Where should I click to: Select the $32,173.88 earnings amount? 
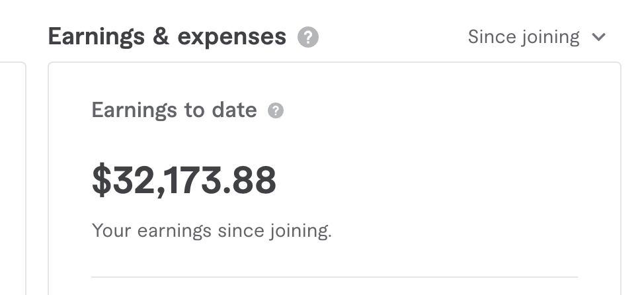tap(184, 181)
